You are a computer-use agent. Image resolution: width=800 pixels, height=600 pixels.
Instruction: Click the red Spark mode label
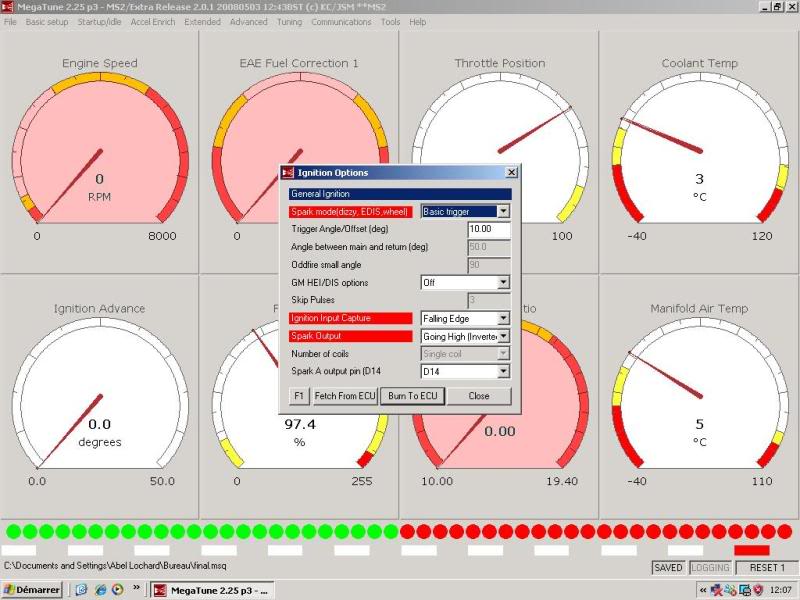pyautogui.click(x=351, y=212)
